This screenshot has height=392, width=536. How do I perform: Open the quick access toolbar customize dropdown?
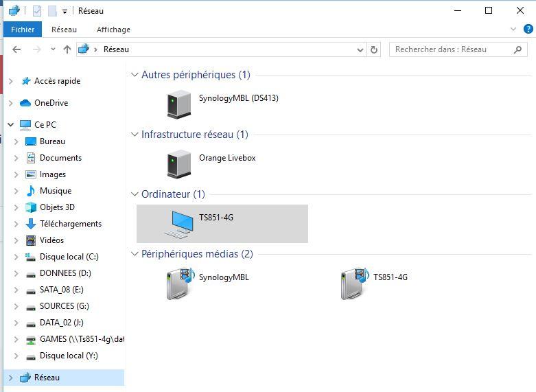(65, 11)
